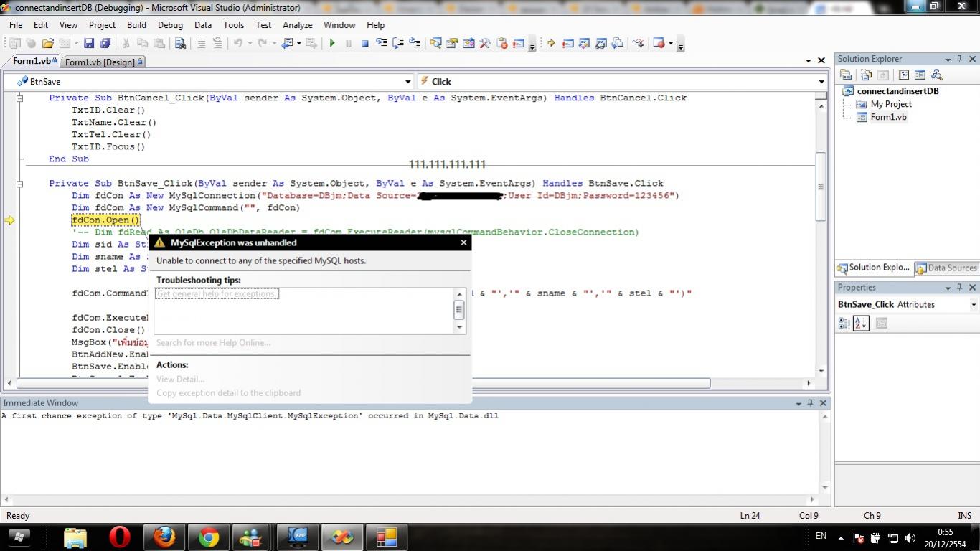Click the Step Over debug icon
980x551 pixels.
coord(398,43)
